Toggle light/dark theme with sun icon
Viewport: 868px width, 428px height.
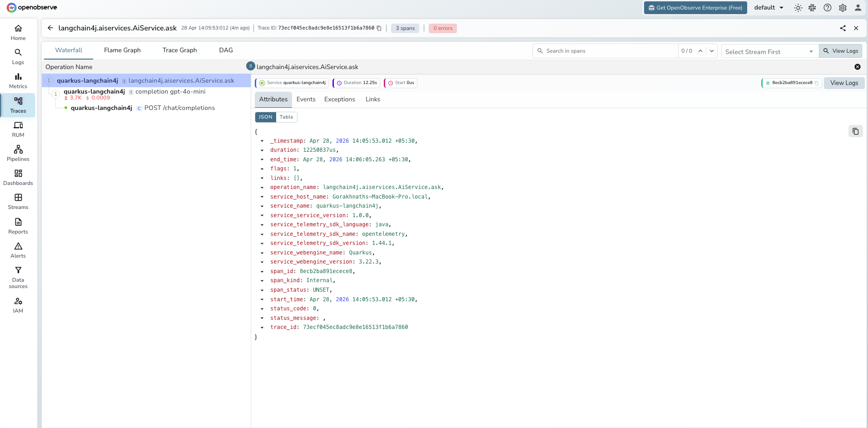[x=799, y=8]
